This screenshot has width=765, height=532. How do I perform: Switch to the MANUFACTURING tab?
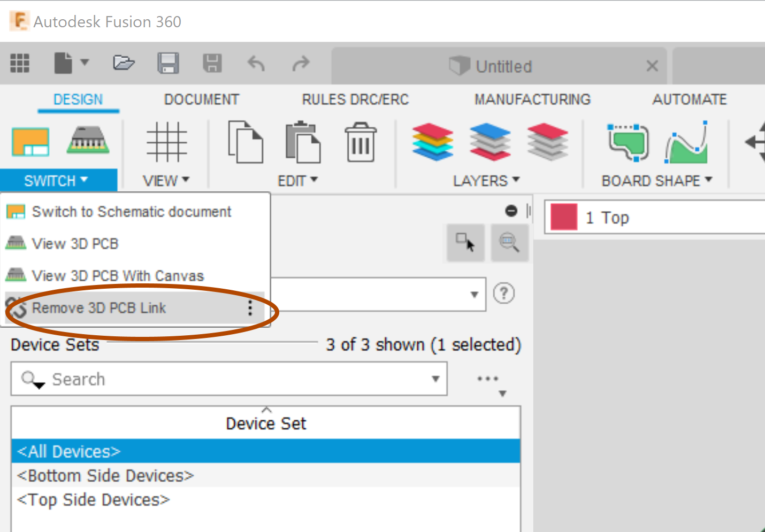[x=532, y=99]
